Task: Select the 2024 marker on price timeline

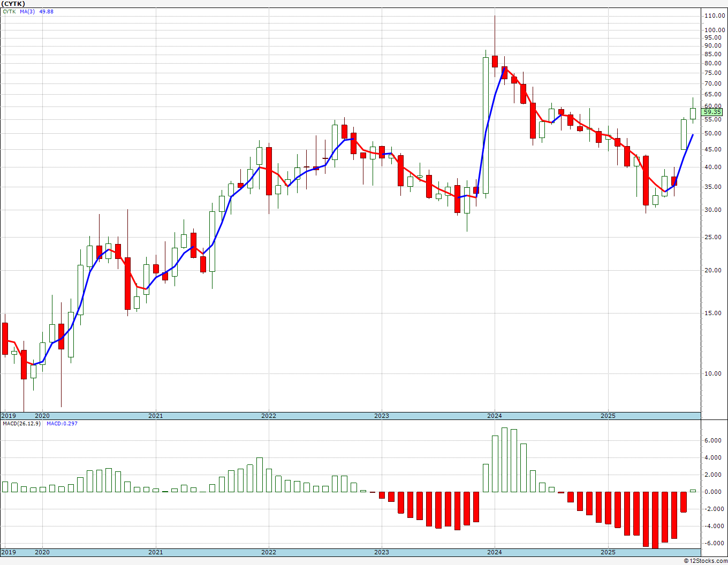Action: 494,416
